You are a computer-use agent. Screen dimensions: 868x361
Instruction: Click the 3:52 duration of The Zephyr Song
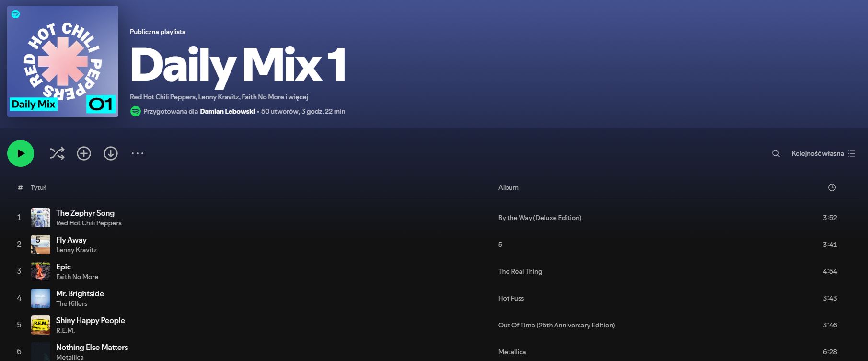tap(830, 218)
